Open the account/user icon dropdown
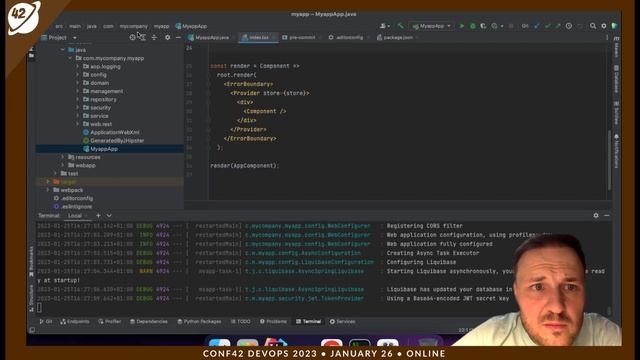This screenshot has width=640, height=360. (x=384, y=26)
